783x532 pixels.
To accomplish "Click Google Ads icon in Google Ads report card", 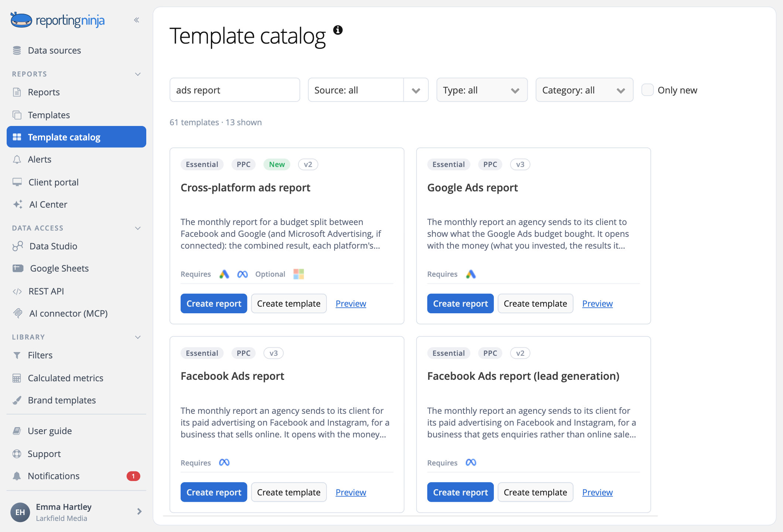I will coord(471,274).
